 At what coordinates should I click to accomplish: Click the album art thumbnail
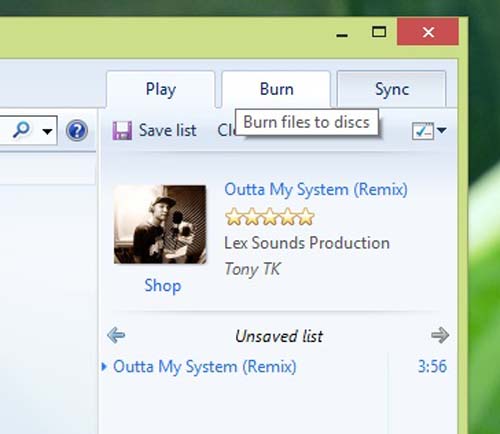tap(160, 224)
